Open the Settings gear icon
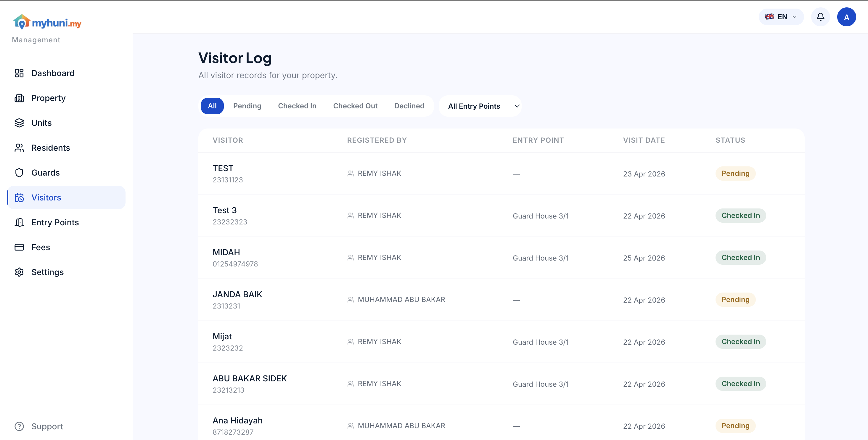This screenshot has height=440, width=868. pos(19,272)
